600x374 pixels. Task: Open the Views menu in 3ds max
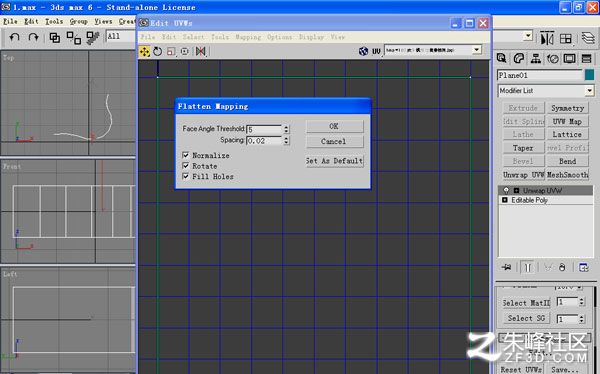pyautogui.click(x=103, y=21)
